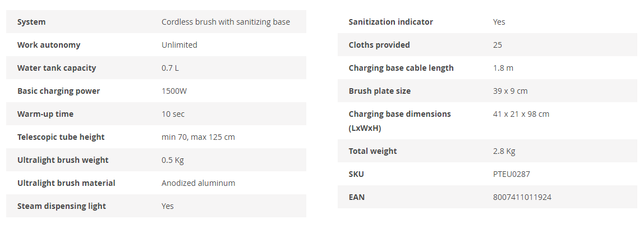Click the "Ultralight brush weight" label
This screenshot has width=644, height=228.
point(63,160)
